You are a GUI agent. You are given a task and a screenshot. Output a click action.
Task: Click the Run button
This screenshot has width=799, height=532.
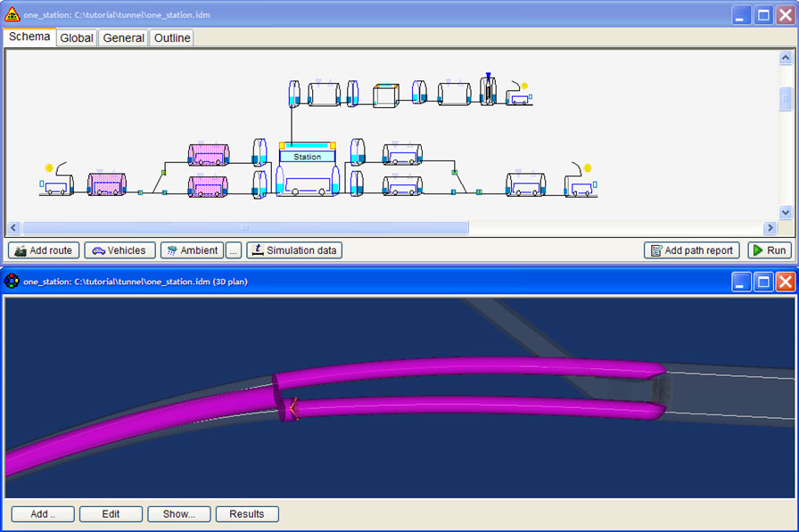click(769, 250)
